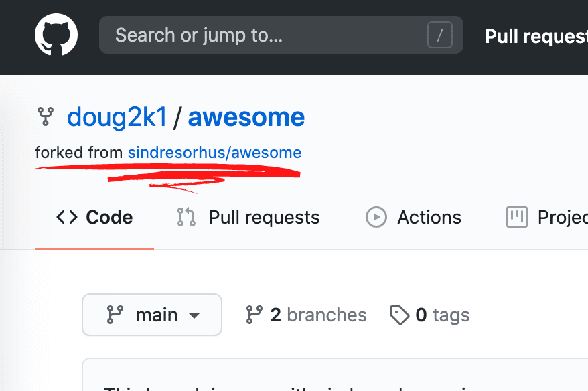Switch to the Actions tab
Viewport: 588px width, 391px height.
tap(429, 217)
